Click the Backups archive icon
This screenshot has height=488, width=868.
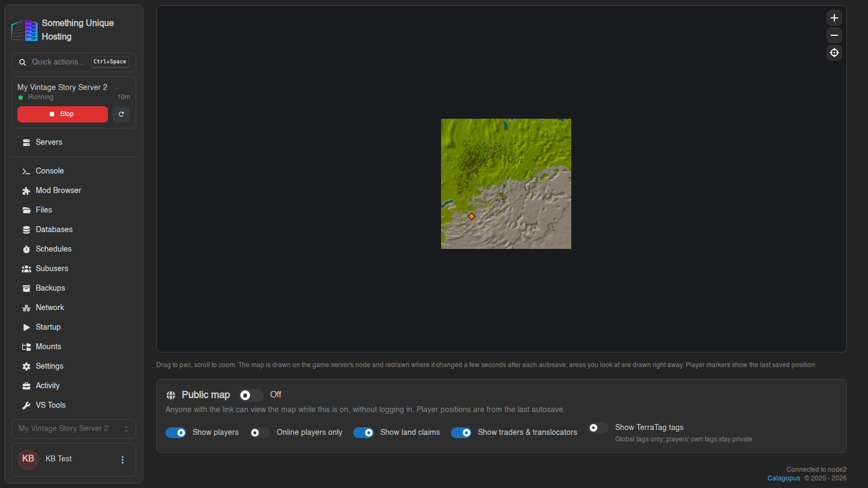point(26,288)
